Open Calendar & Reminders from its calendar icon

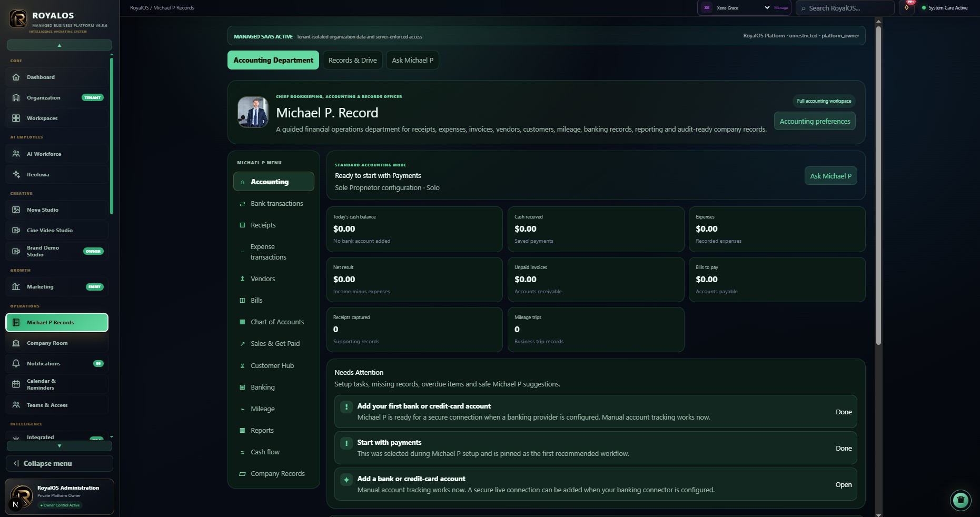16,384
